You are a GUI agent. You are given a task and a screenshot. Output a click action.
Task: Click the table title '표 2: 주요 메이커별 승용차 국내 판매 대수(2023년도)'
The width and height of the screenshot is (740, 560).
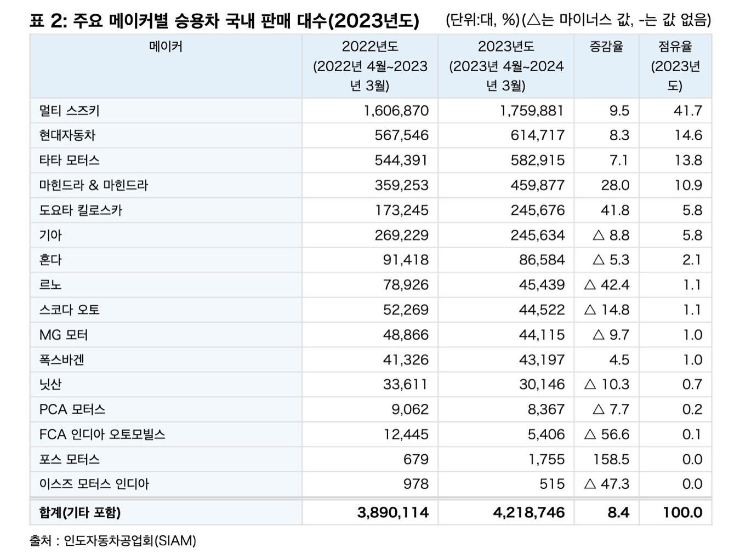click(x=224, y=21)
